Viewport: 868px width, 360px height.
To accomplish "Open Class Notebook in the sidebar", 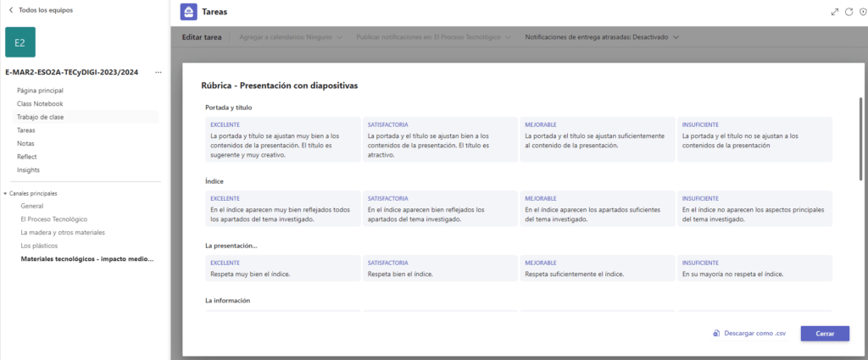I will pyautogui.click(x=40, y=103).
